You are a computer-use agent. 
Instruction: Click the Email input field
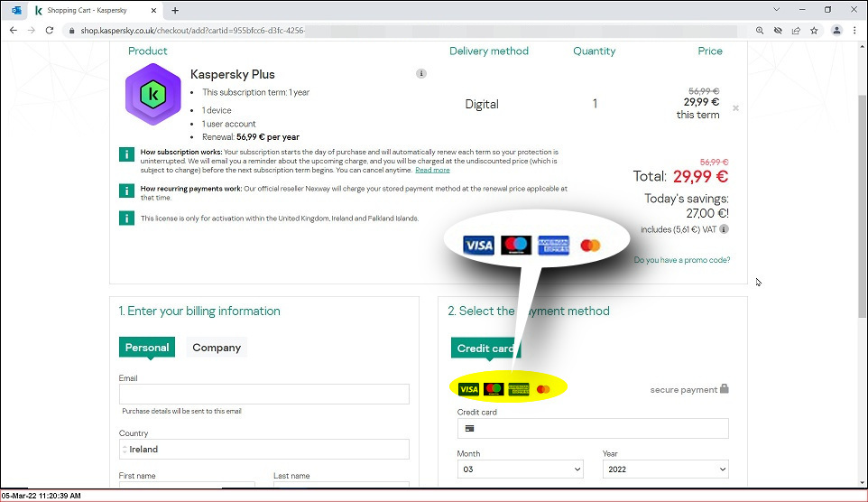point(264,394)
